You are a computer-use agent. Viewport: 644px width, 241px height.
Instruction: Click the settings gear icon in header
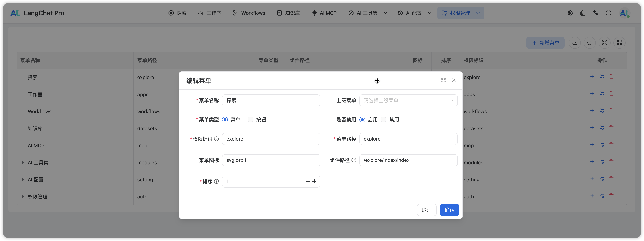pyautogui.click(x=570, y=13)
